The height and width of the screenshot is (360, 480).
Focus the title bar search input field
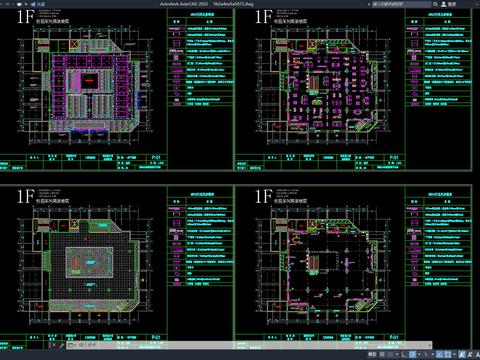pyautogui.click(x=401, y=4)
